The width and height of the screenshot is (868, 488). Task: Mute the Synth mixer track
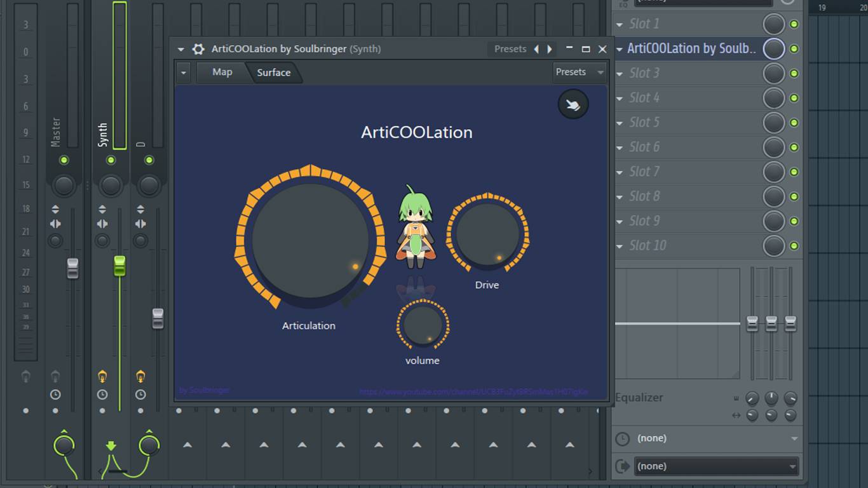111,160
